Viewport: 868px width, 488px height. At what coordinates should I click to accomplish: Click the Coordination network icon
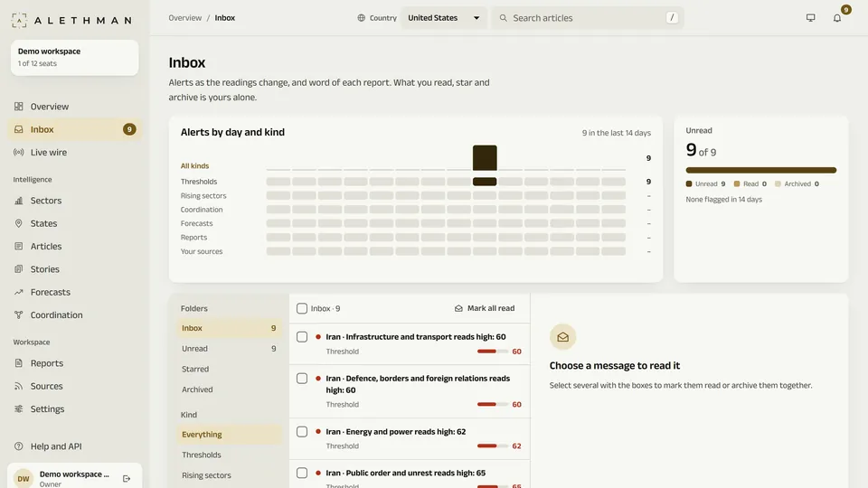coord(19,314)
